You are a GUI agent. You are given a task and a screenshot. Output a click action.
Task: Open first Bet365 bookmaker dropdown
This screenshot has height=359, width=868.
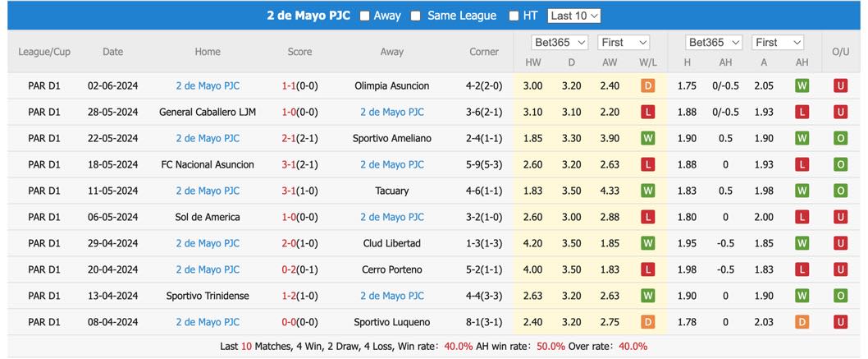560,43
